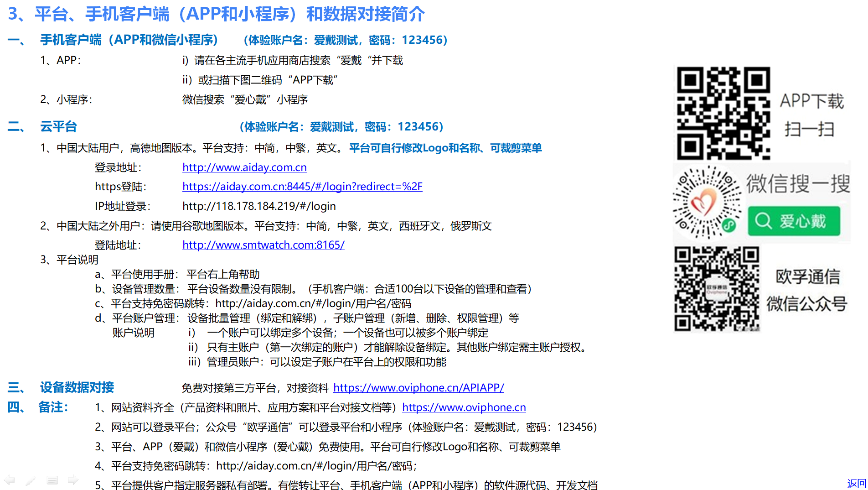The height and width of the screenshot is (490, 868).
Task: Visit the https://www.oviphone.cn website link
Action: pos(464,407)
